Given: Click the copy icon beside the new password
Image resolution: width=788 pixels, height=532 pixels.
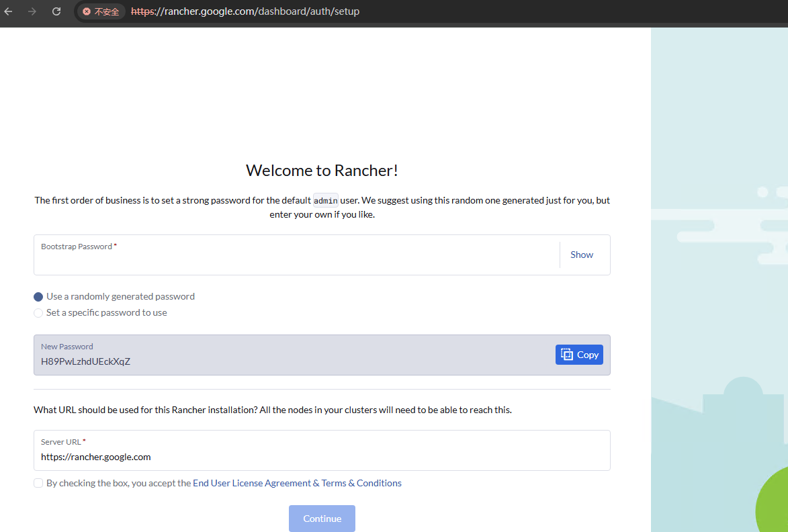Looking at the screenshot, I should pos(567,355).
